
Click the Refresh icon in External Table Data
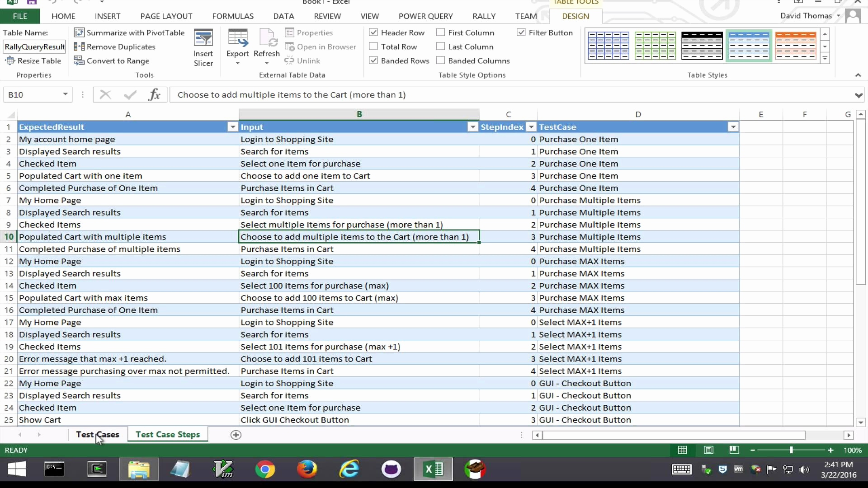click(x=267, y=41)
